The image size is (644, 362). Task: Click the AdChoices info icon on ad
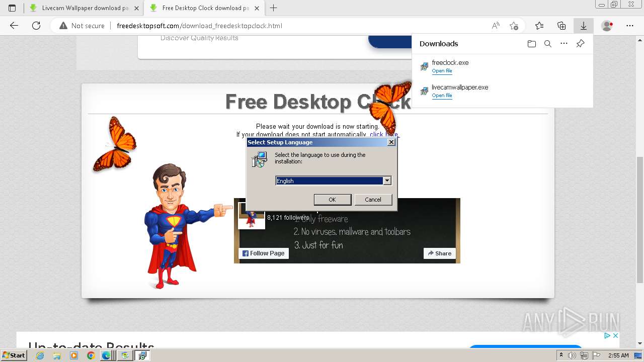(x=607, y=335)
